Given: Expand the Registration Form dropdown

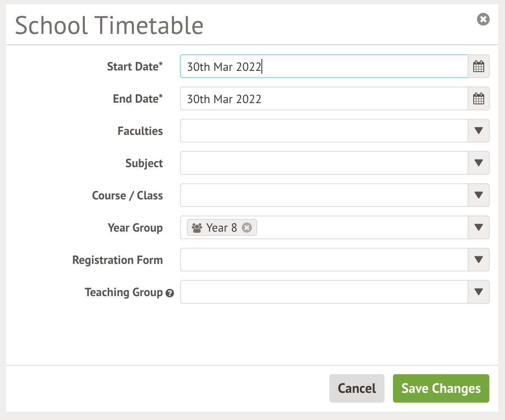Looking at the screenshot, I should tap(479, 260).
